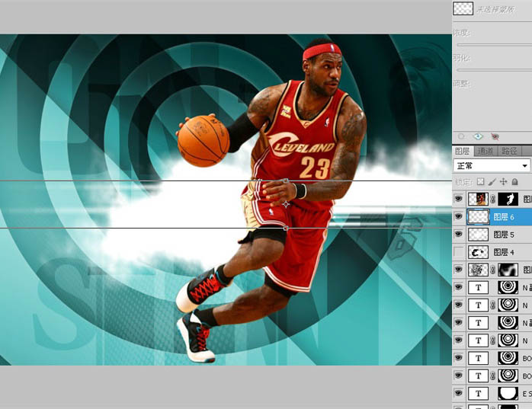Switch to the 通道 channels tab

[486, 151]
